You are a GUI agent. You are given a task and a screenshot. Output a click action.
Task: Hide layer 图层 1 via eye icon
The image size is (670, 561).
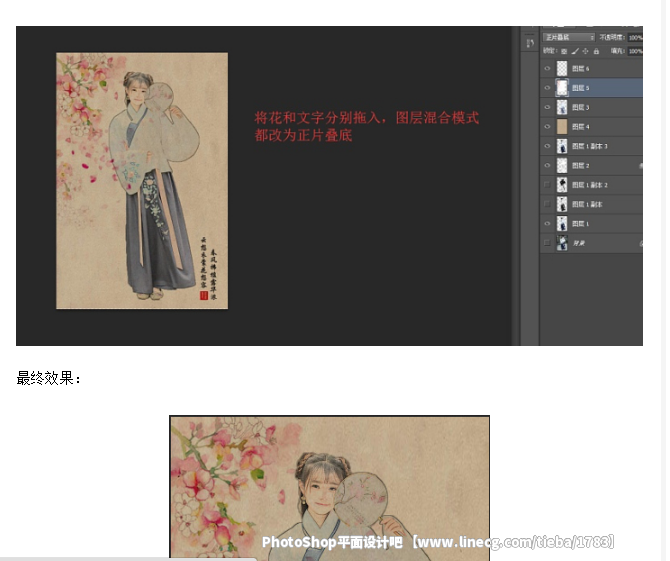coord(547,223)
